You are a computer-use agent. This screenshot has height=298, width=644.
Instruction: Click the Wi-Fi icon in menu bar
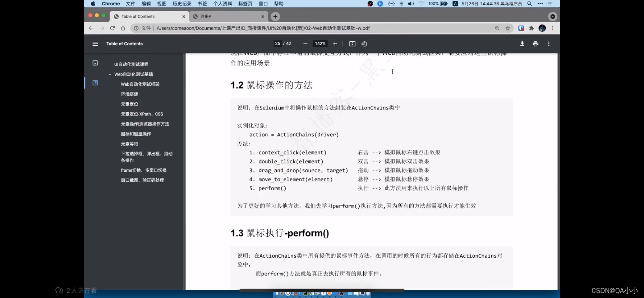[x=421, y=4]
